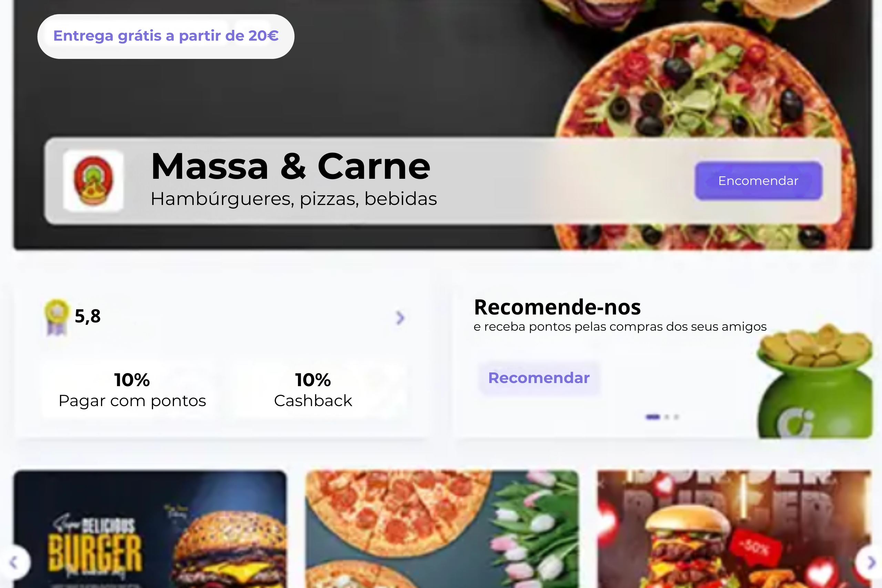Select the first active carousel dot
The image size is (882, 588).
(653, 417)
